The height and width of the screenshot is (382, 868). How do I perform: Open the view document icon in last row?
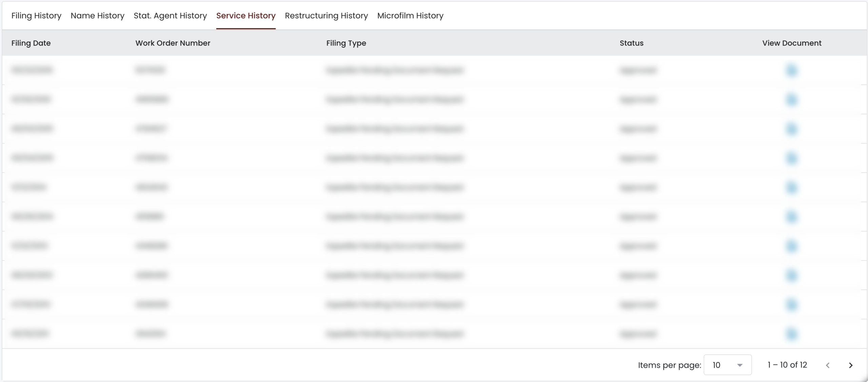click(x=791, y=334)
